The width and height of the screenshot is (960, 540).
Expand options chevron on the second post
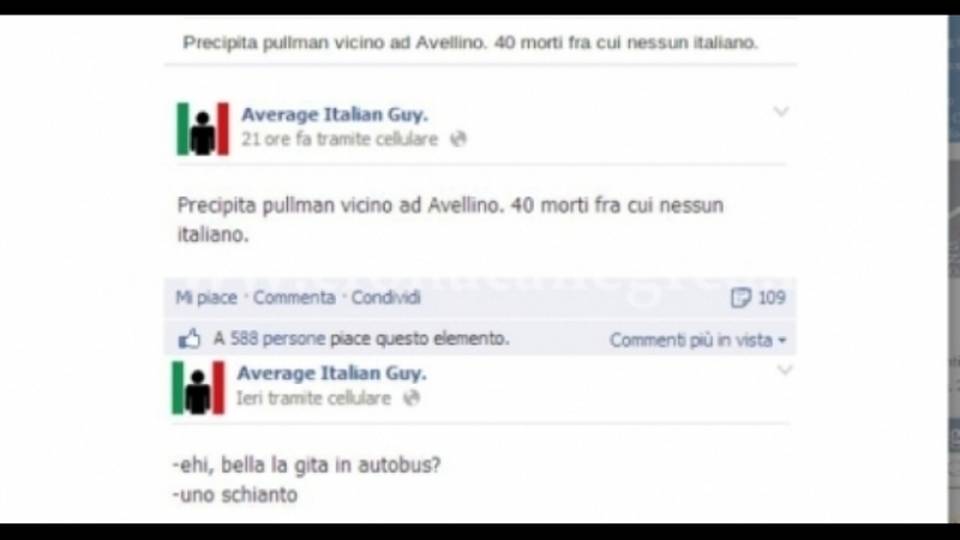click(785, 370)
